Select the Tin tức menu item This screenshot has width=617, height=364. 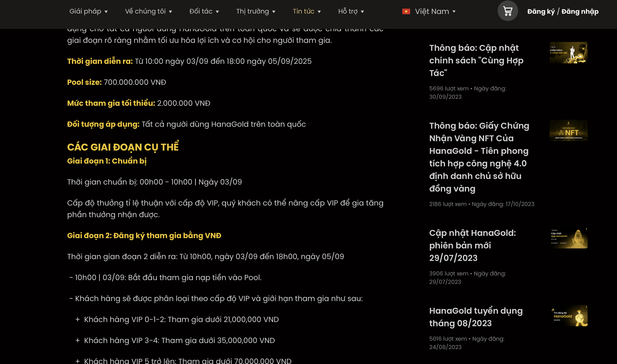click(303, 11)
